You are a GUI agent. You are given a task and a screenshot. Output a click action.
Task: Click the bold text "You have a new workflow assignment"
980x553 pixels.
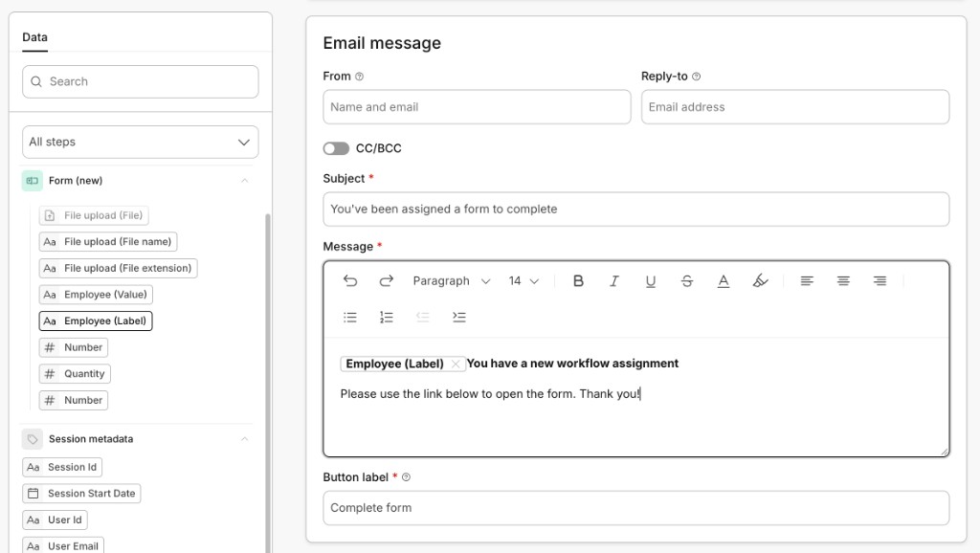click(572, 364)
